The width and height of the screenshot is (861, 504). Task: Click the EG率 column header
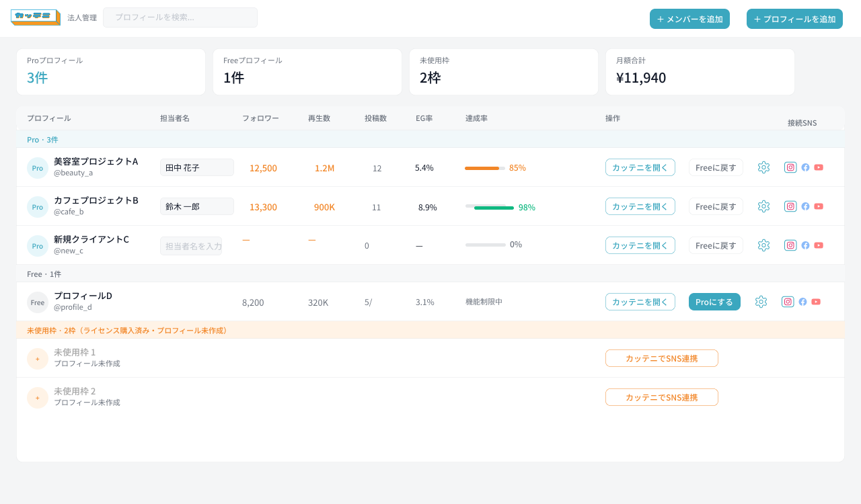(424, 118)
